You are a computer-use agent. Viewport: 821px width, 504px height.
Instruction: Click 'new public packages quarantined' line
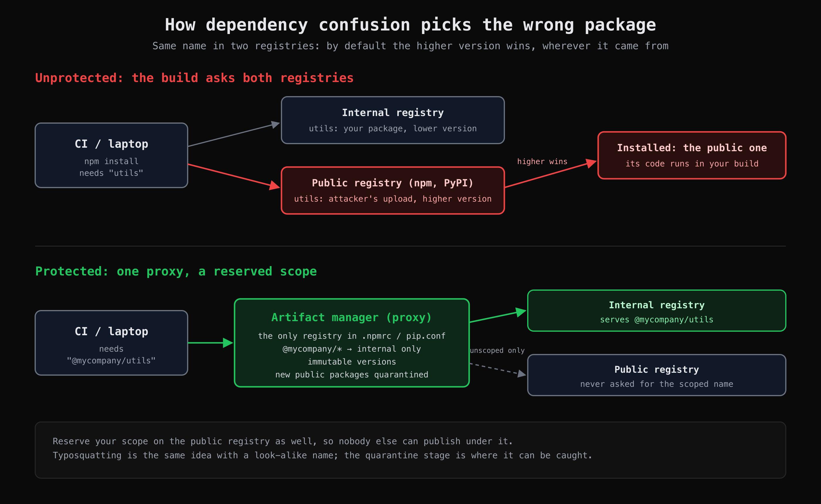(x=352, y=375)
